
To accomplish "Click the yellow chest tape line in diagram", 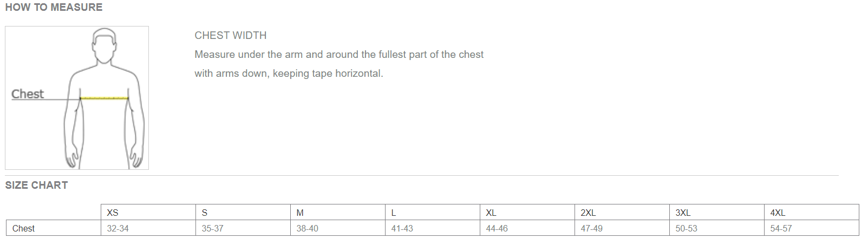I will pos(104,98).
